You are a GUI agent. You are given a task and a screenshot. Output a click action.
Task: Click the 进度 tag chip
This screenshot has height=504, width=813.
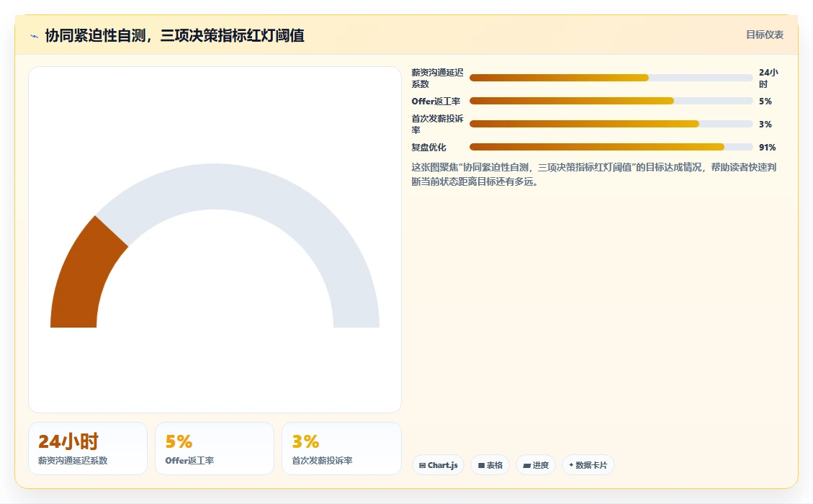[x=536, y=465]
